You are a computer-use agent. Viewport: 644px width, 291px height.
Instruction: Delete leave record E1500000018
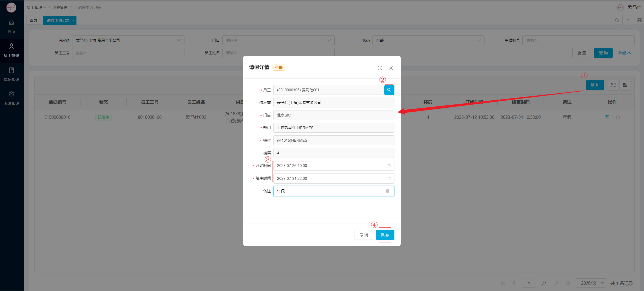point(618,117)
